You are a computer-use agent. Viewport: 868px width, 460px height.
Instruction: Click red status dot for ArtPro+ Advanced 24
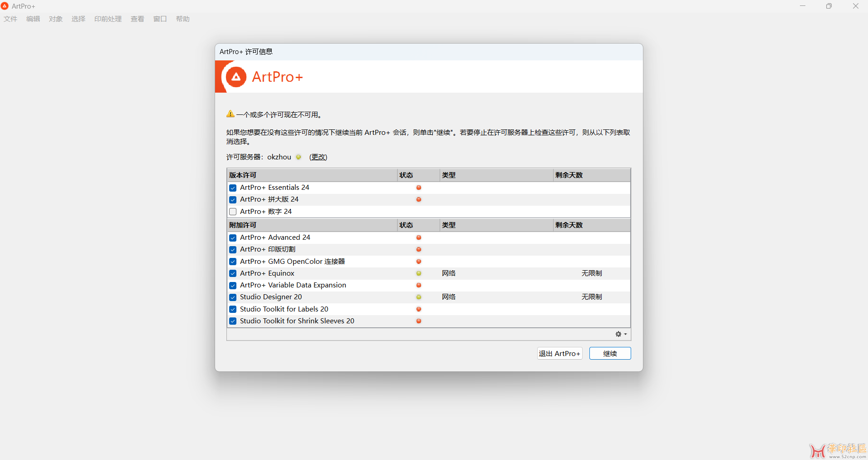click(x=419, y=237)
